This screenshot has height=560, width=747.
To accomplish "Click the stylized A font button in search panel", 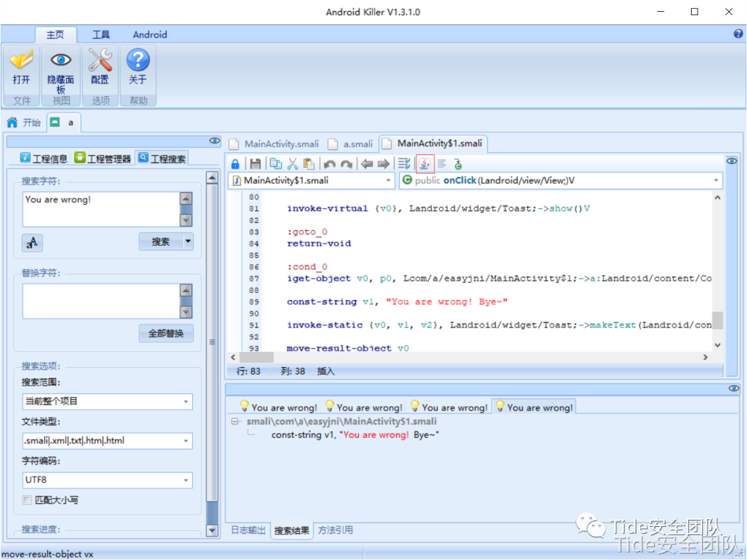I will click(33, 243).
